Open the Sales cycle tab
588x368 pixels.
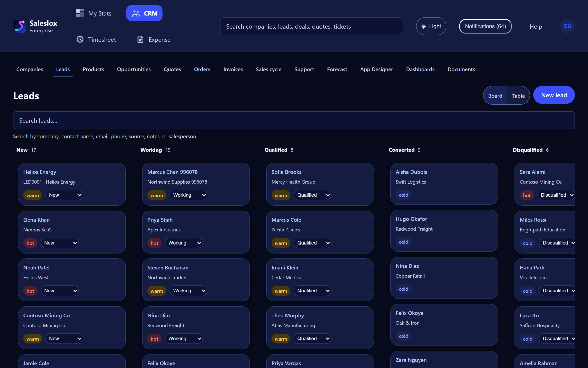pyautogui.click(x=268, y=69)
